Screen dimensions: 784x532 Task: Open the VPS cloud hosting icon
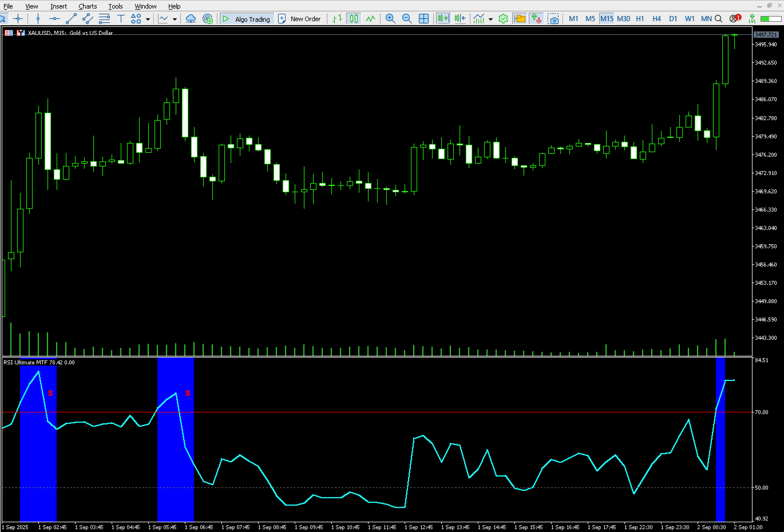point(191,19)
